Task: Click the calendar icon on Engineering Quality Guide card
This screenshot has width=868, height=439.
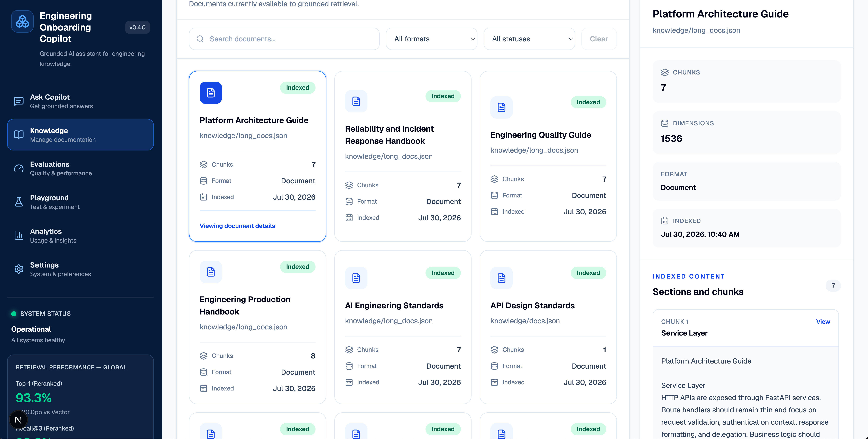Action: 494,211
